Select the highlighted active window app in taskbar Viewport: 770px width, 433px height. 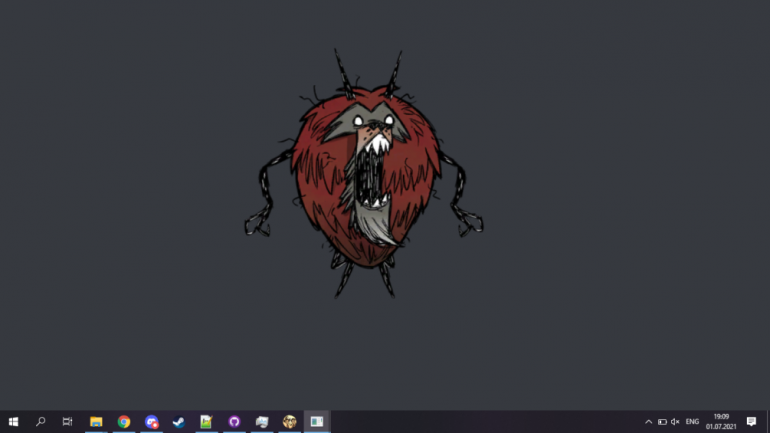317,422
